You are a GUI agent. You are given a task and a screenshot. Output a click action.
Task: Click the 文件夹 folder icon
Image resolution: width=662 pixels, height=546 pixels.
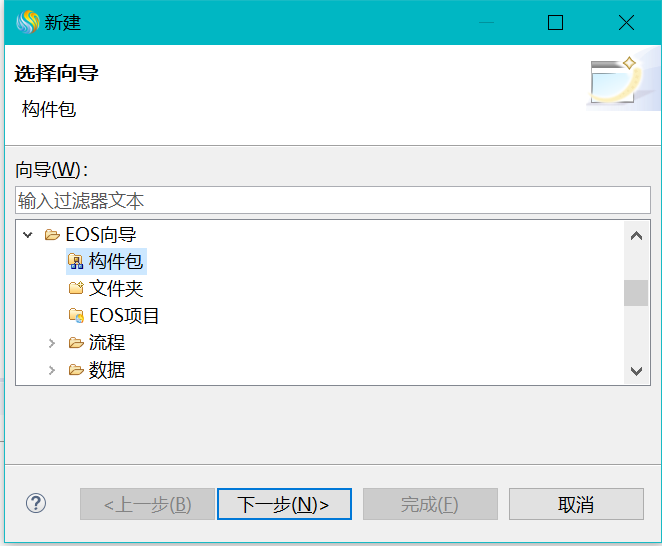click(x=75, y=289)
